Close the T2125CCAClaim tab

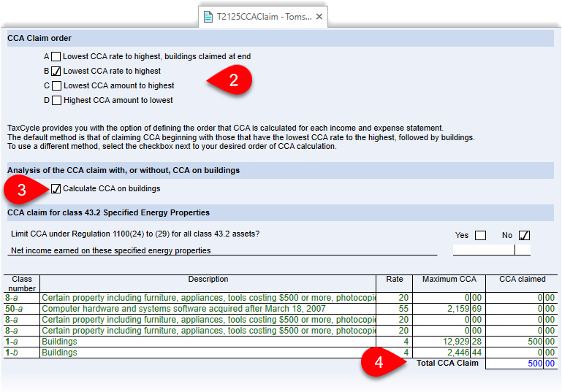(319, 17)
